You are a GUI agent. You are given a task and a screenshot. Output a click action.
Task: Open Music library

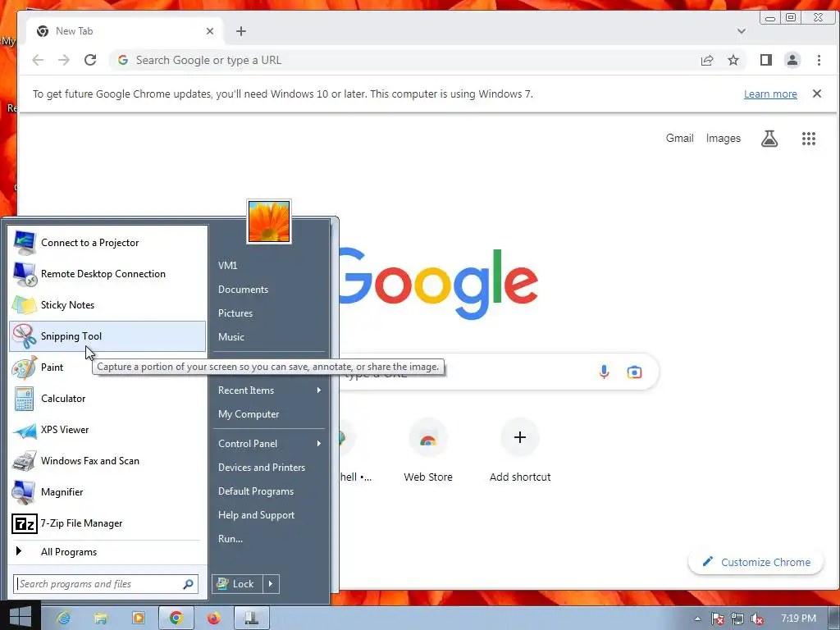pyautogui.click(x=269, y=337)
